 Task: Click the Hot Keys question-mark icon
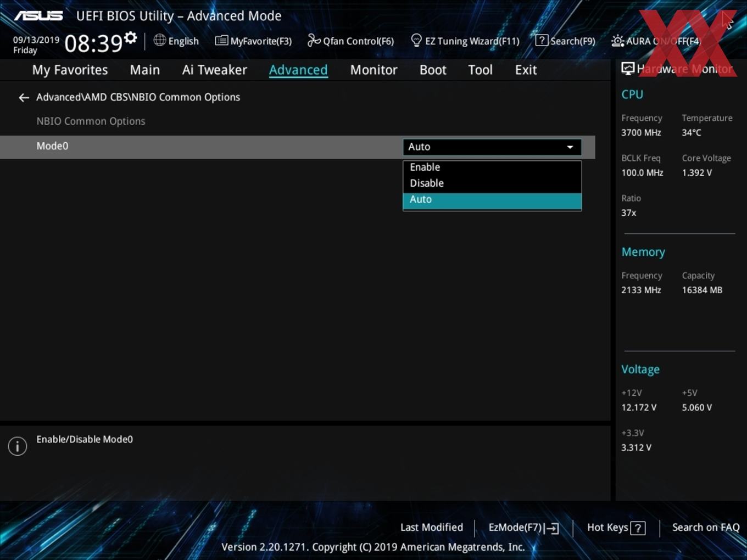(x=638, y=528)
